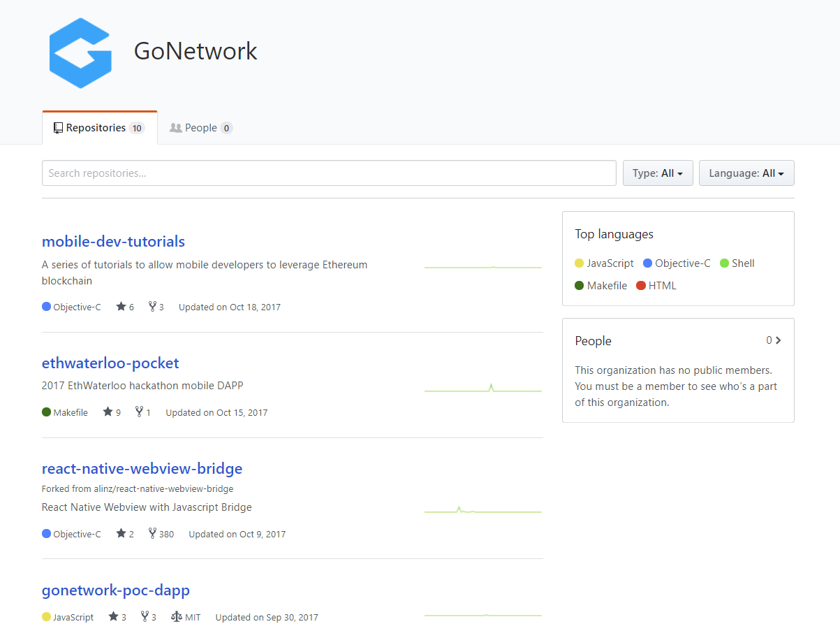Click the chevron arrow in People box
This screenshot has width=840, height=624.
click(x=779, y=340)
